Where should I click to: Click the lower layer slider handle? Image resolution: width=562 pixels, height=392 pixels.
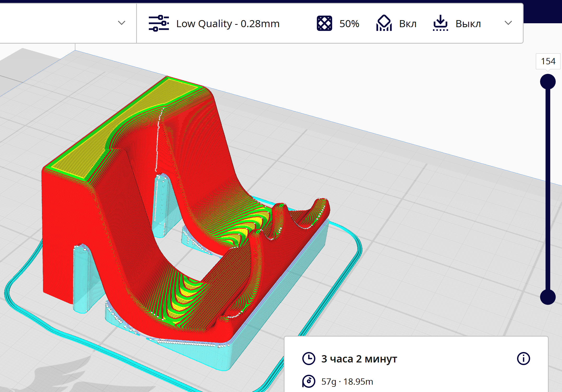pos(548,297)
